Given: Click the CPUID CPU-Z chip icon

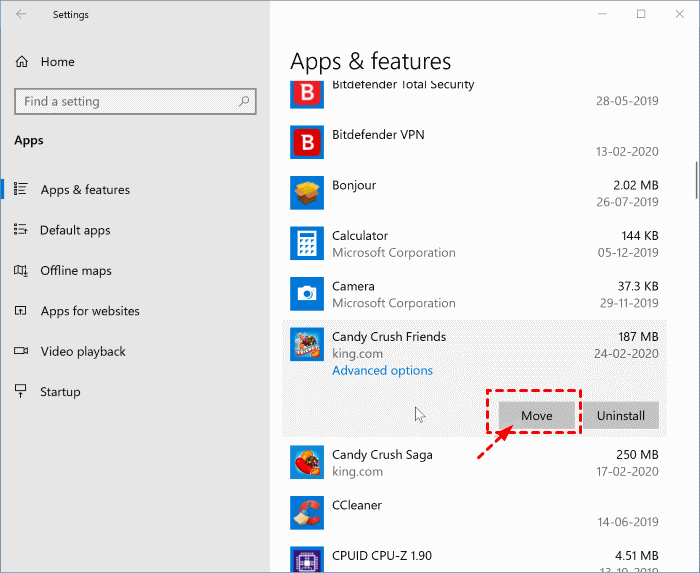Looking at the screenshot, I should coord(307,559).
